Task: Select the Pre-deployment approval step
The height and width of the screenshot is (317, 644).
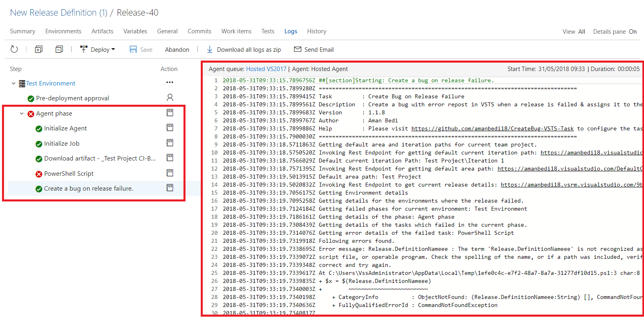Action: click(73, 98)
